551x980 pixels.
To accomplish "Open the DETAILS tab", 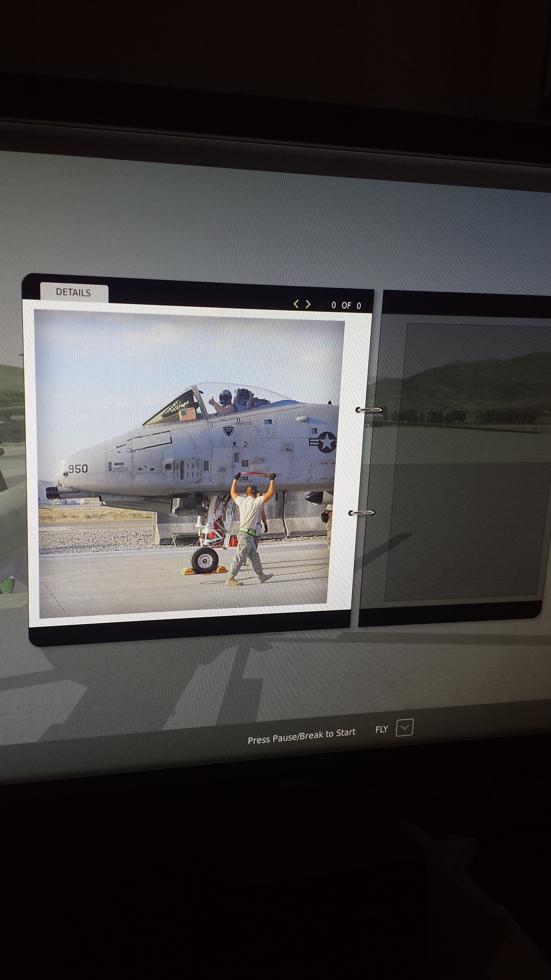I will pyautogui.click(x=74, y=292).
